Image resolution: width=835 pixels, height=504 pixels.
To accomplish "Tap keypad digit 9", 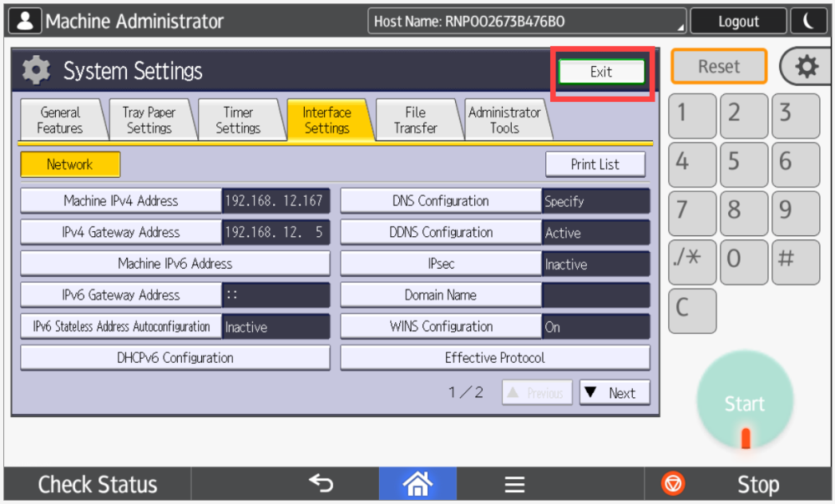I will pos(796,214).
